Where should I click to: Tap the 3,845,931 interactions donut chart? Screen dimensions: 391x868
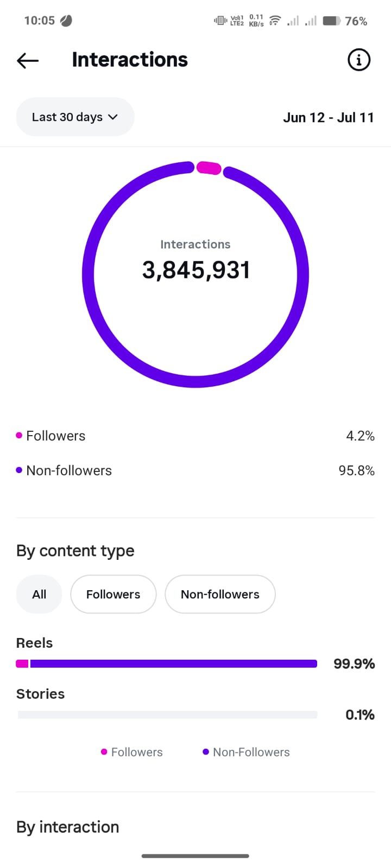pyautogui.click(x=195, y=274)
